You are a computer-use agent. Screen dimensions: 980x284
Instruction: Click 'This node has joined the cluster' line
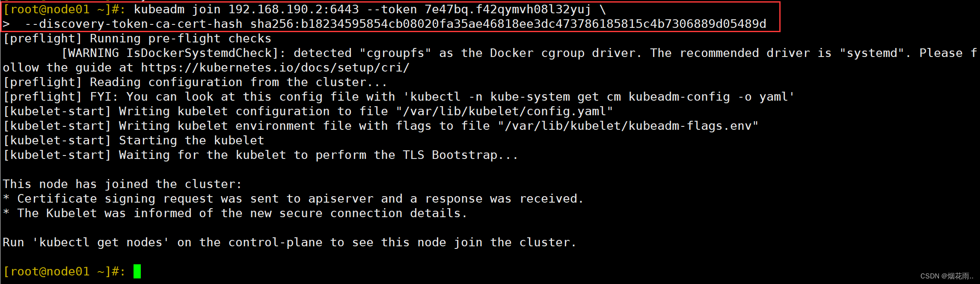[x=122, y=184]
